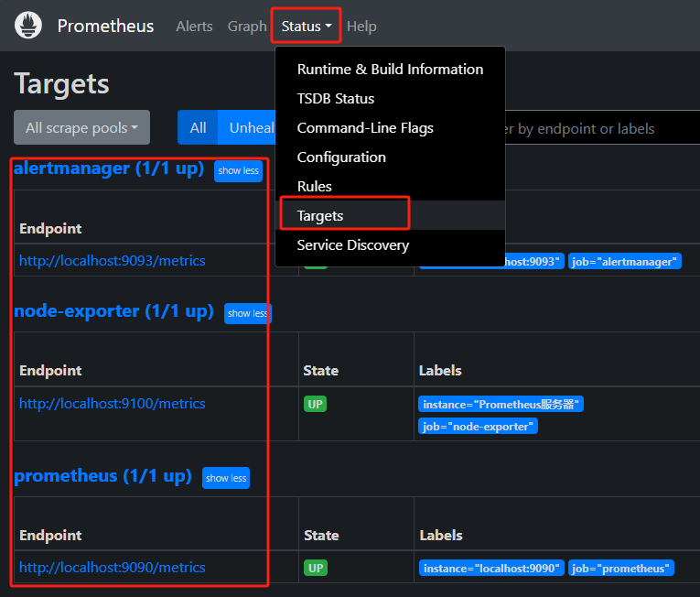This screenshot has width=700, height=597.
Task: Select Runtime & Build Information
Action: [x=390, y=70]
